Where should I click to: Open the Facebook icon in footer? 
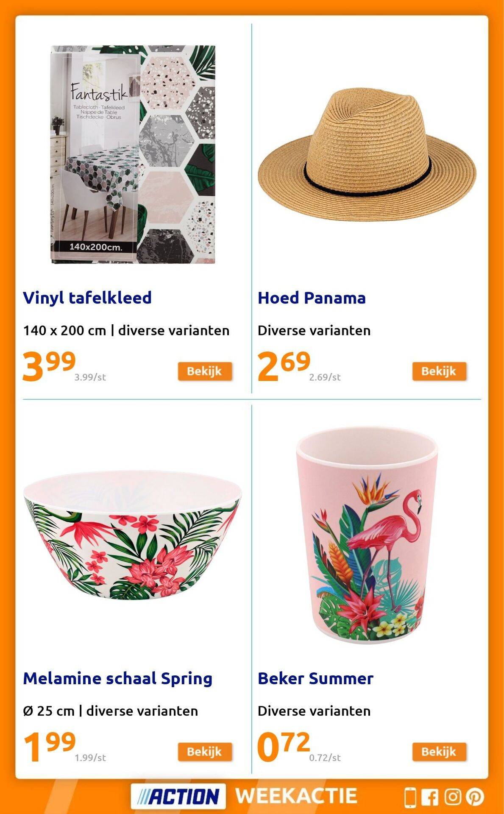coord(430,797)
